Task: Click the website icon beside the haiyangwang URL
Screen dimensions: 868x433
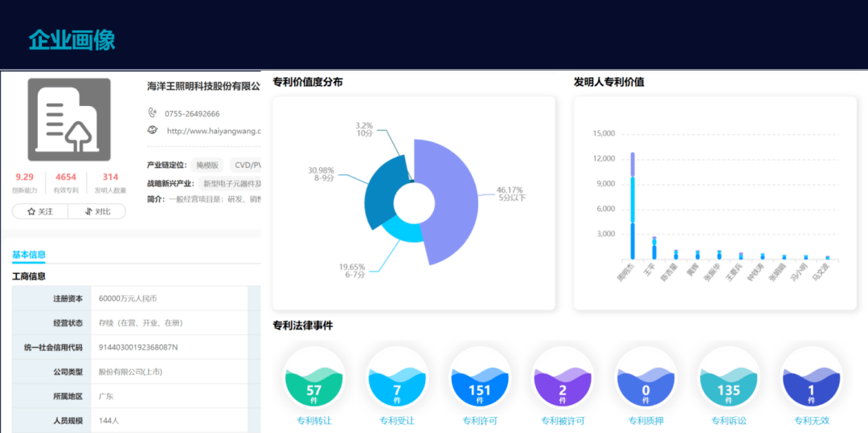Action: coord(152,130)
